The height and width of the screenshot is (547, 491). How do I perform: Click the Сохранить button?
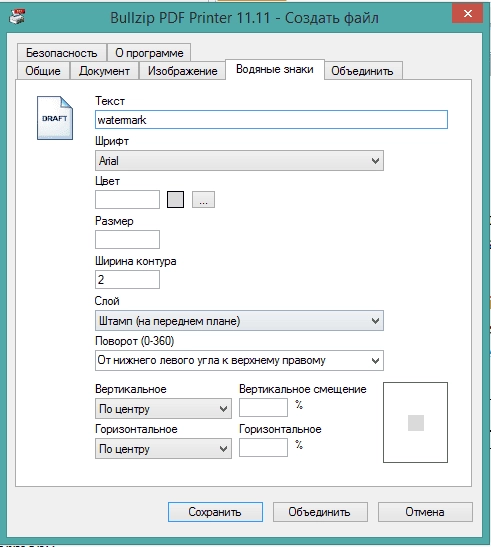point(215,512)
